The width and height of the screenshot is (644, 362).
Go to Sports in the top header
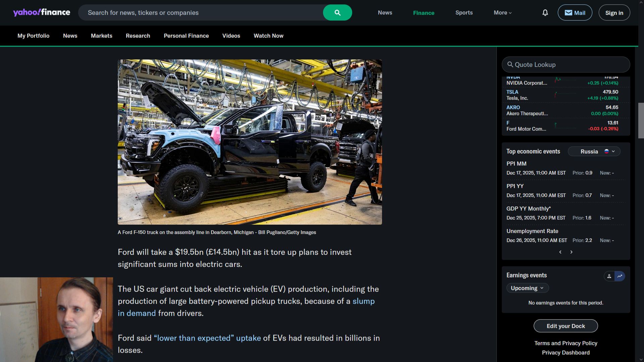click(464, 13)
